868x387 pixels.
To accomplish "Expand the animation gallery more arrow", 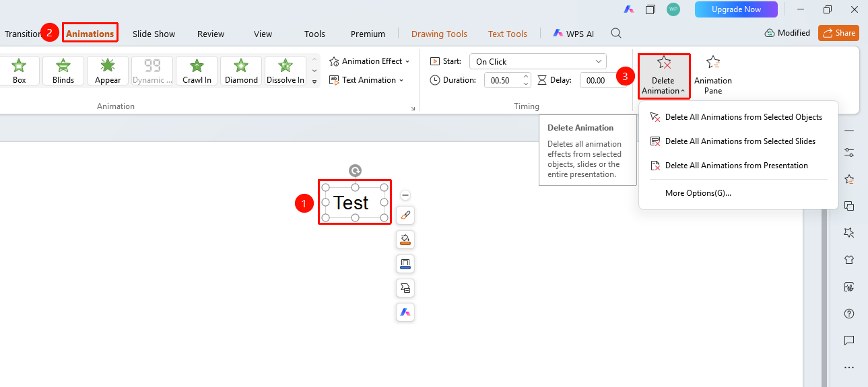I will [x=314, y=81].
